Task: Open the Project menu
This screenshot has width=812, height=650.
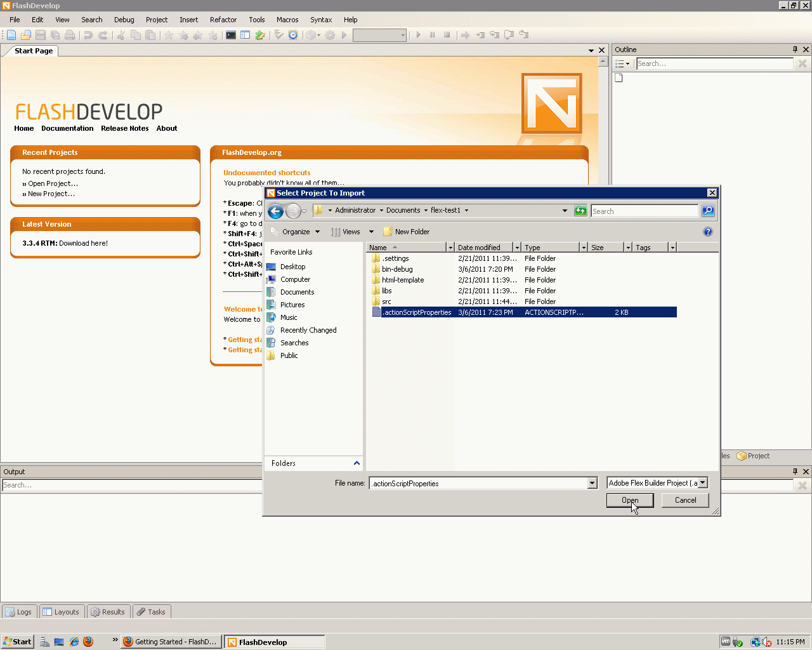Action: tap(157, 20)
